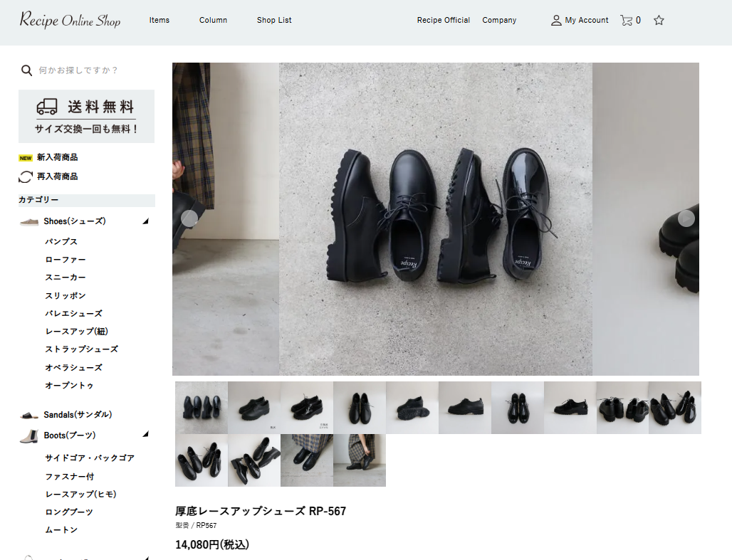Viewport: 732px width, 560px height.
Task: Select third thumbnail in first row
Action: tap(307, 408)
